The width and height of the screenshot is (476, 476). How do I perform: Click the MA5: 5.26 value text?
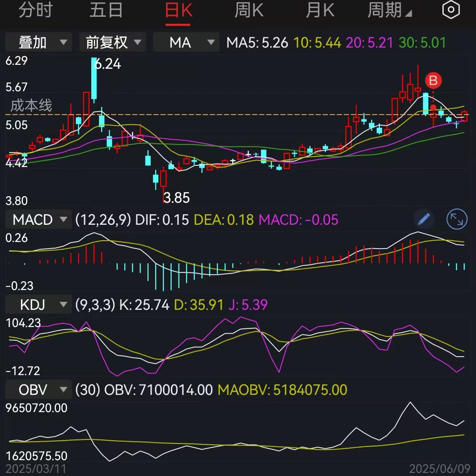[258, 42]
